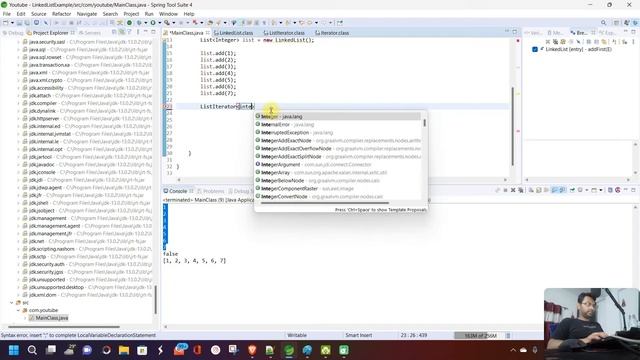Open the Navigate menu
Viewport: 640px width, 360px height.
[87, 14]
